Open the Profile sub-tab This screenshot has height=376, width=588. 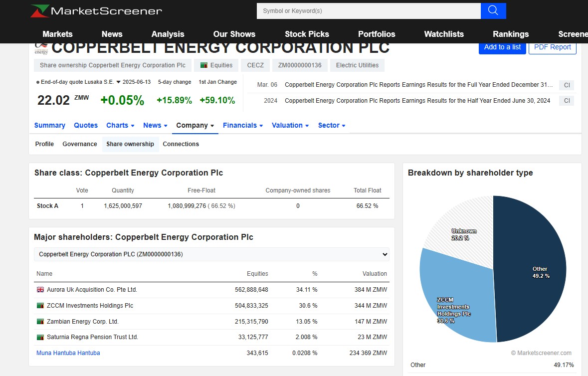click(44, 144)
